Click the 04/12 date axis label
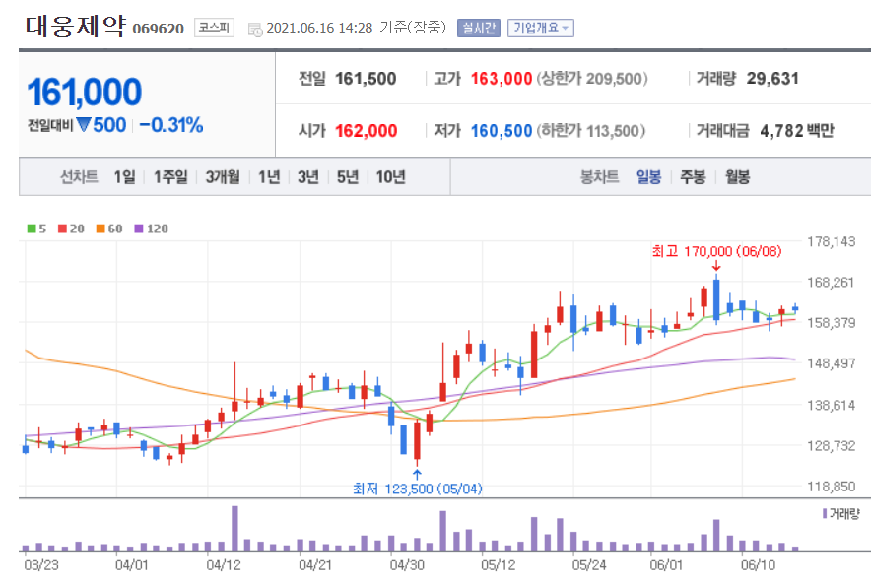Image resolution: width=871 pixels, height=588 pixels. (x=224, y=565)
